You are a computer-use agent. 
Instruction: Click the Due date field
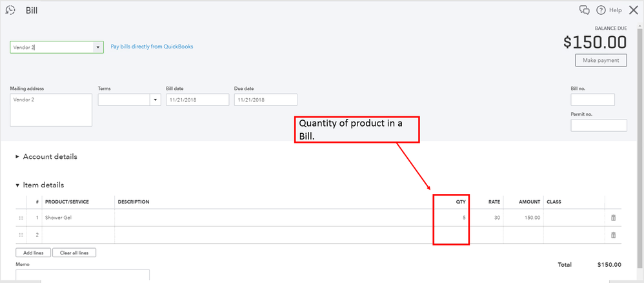pyautogui.click(x=265, y=100)
